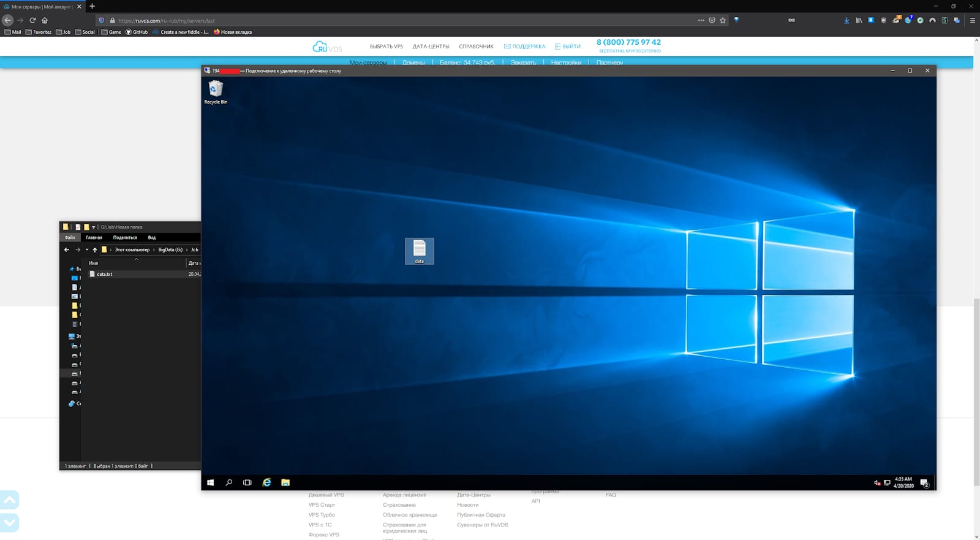Open Create a new fiddle bookmark

[x=181, y=32]
